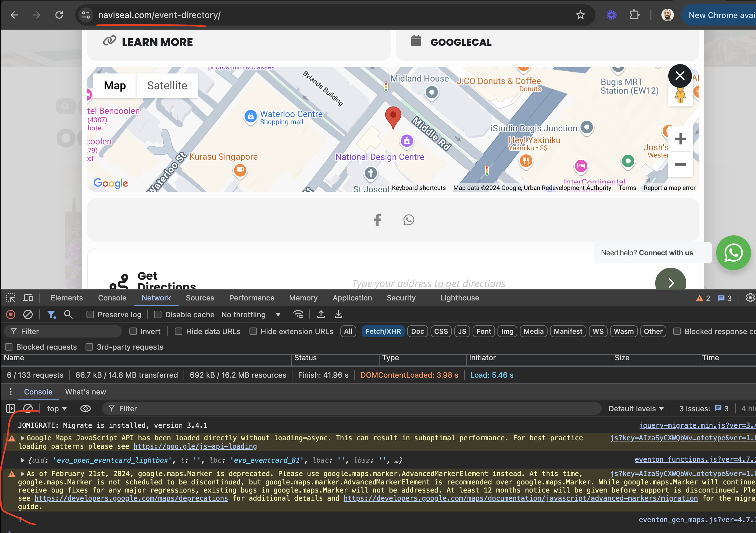Tick the Invert checkbox
This screenshot has width=756, height=533.
pos(133,332)
